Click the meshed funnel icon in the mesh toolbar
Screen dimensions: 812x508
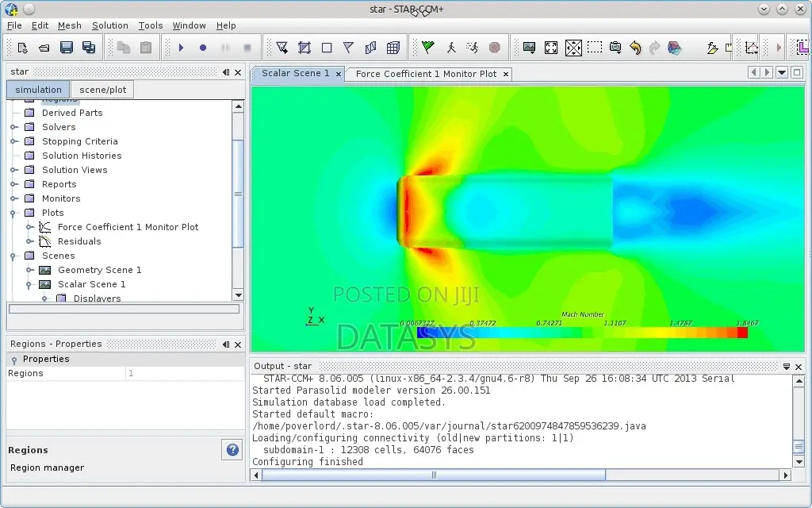(x=349, y=48)
